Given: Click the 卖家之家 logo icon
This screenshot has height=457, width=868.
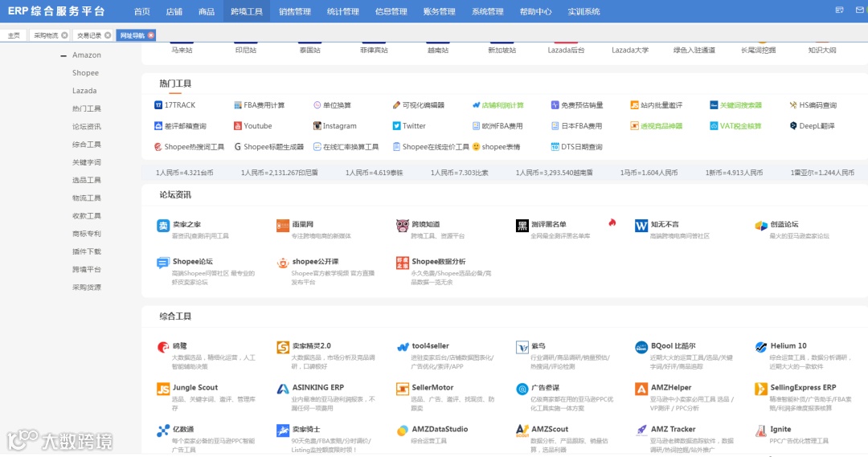Looking at the screenshot, I should pyautogui.click(x=162, y=225).
